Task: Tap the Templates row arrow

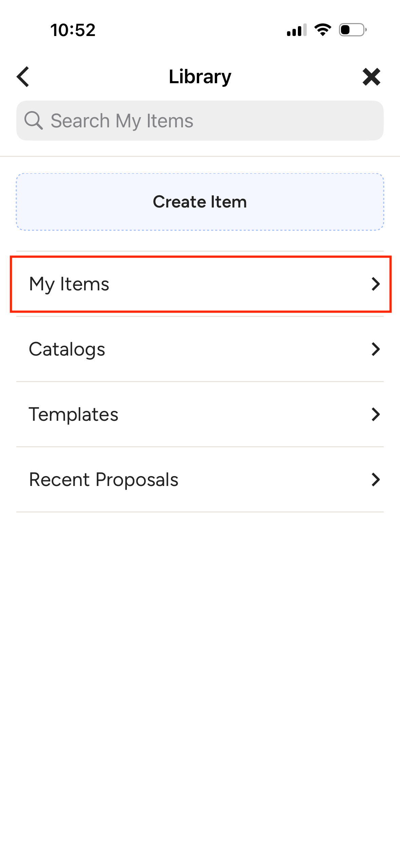Action: (375, 414)
